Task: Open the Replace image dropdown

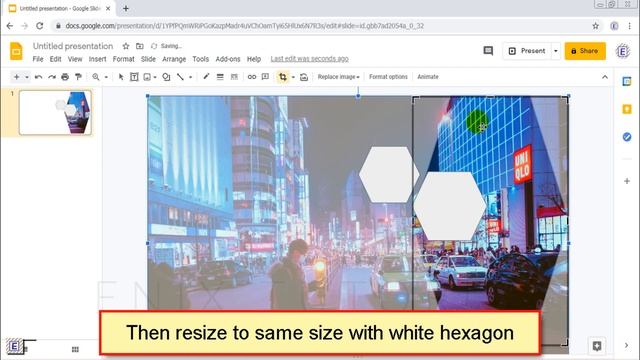Action: coord(338,77)
